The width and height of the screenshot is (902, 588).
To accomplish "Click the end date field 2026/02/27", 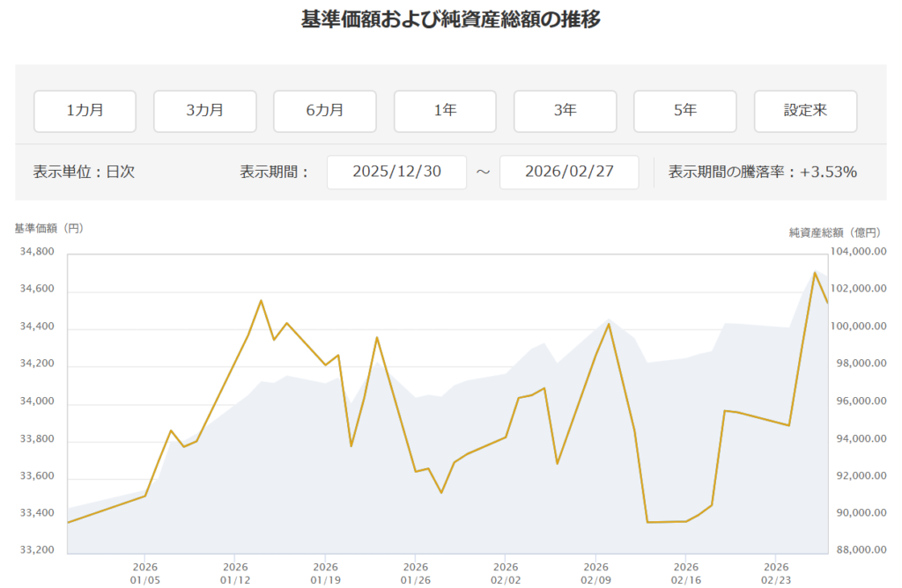I will click(569, 172).
